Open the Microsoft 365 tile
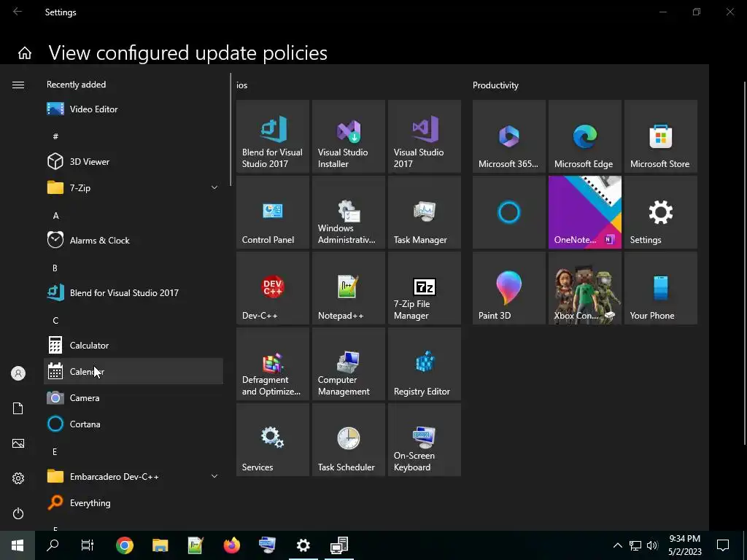The width and height of the screenshot is (747, 560). tap(508, 136)
